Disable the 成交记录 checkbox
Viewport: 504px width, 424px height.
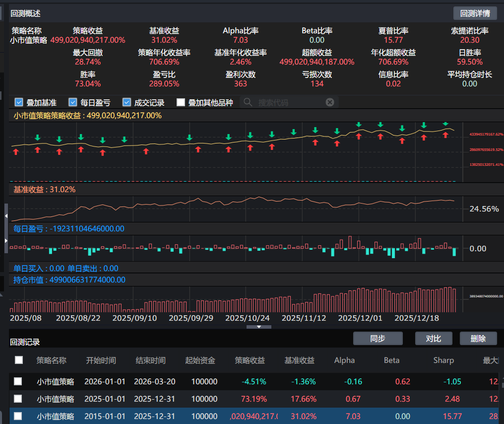[x=126, y=102]
